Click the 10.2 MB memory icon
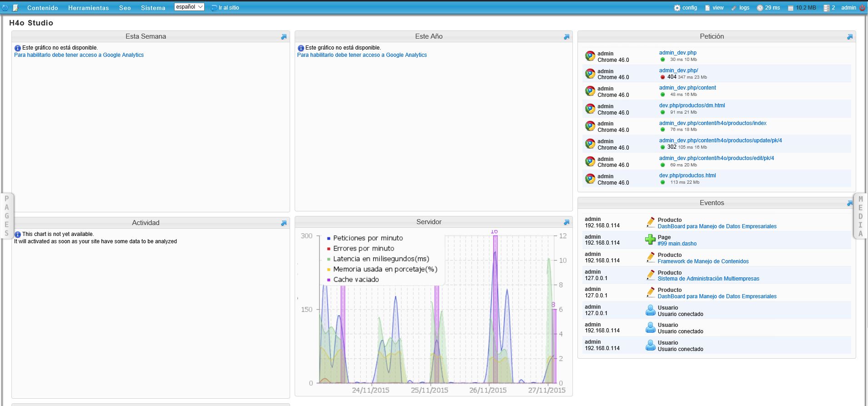The image size is (868, 406). (x=790, y=8)
